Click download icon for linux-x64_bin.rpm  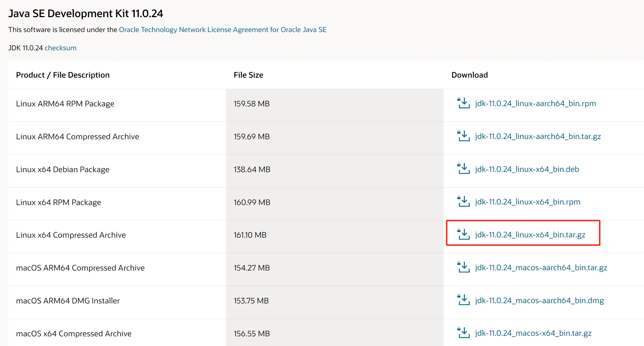pos(463,201)
